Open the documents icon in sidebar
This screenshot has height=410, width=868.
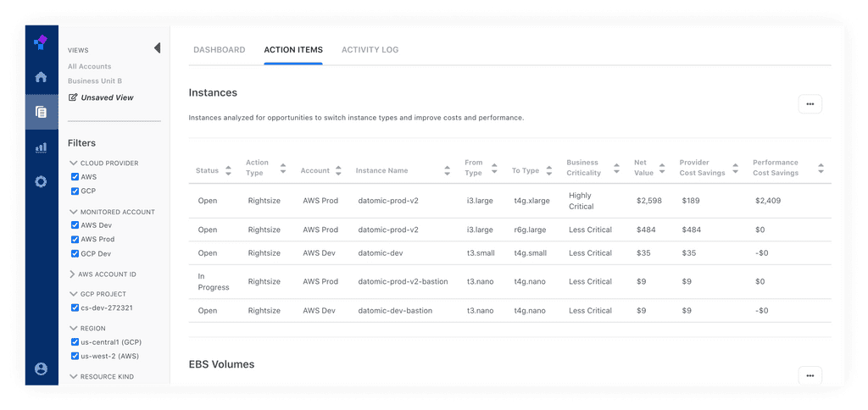click(x=41, y=112)
